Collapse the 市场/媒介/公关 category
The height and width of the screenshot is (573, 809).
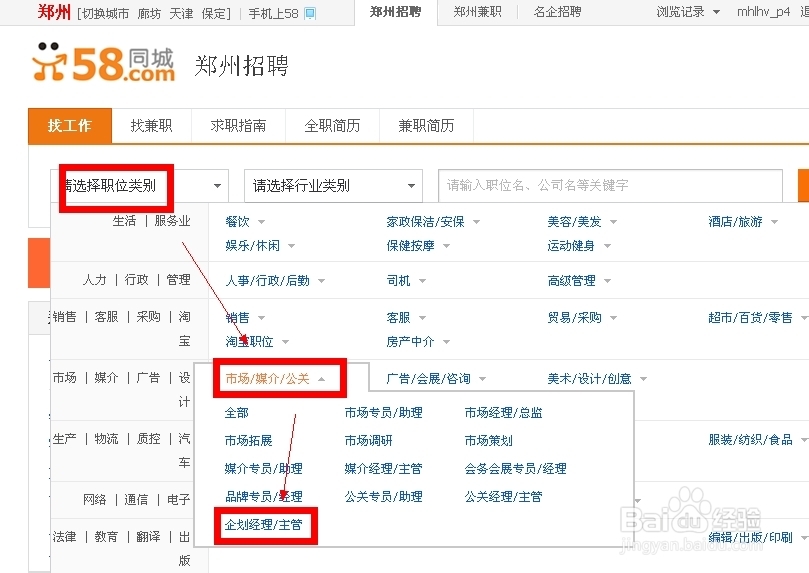click(x=275, y=379)
